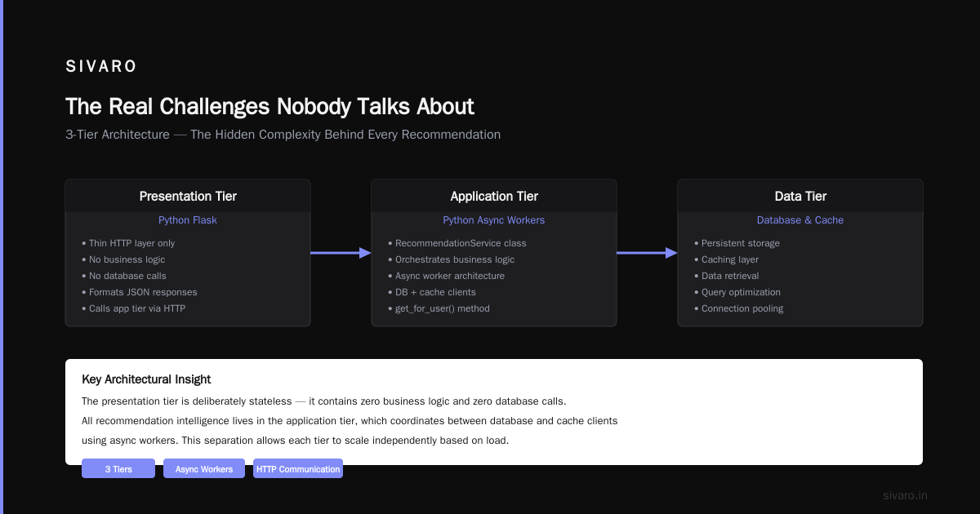
Task: Click the arrow pointing to the Data Tier
Action: click(x=648, y=253)
